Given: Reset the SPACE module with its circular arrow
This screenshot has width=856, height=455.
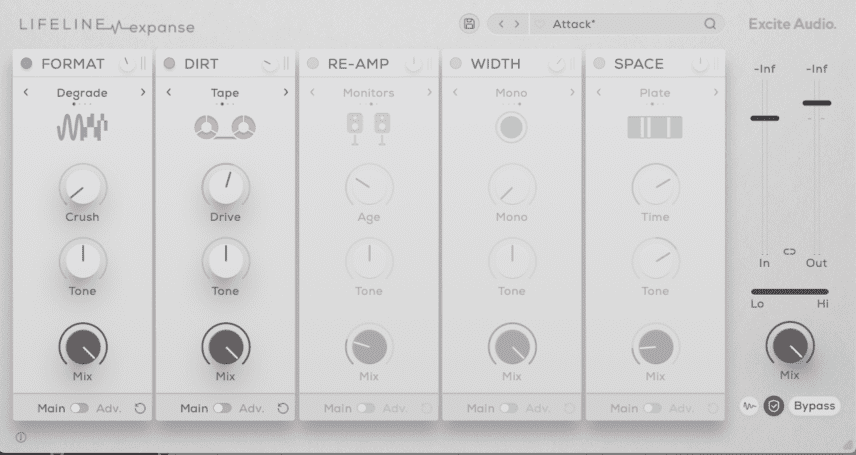Looking at the screenshot, I should pos(713,408).
